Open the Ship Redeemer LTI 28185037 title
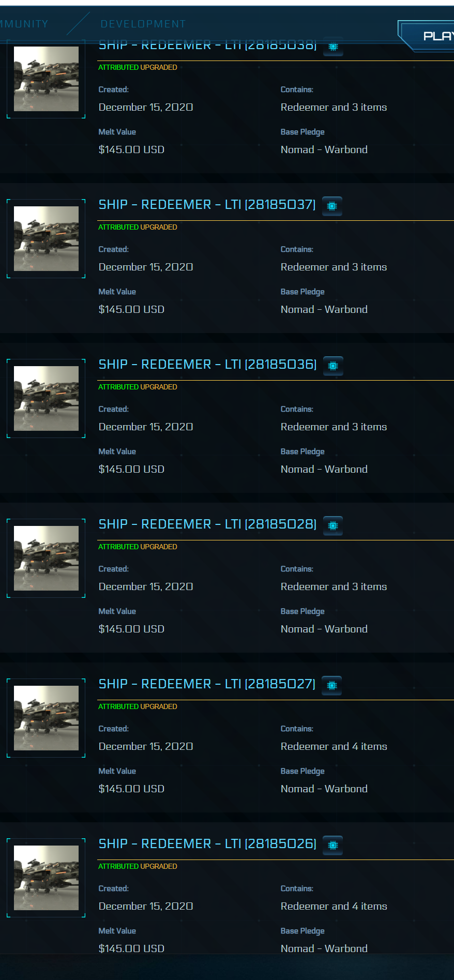 point(207,205)
